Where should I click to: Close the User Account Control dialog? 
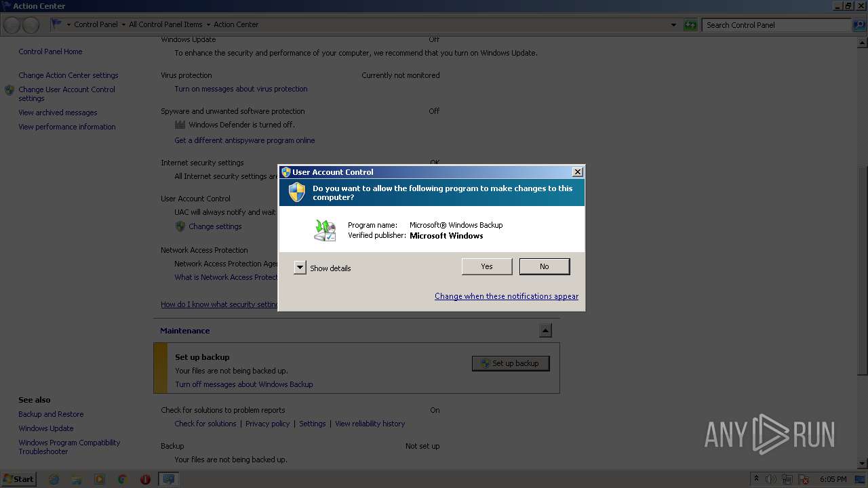pyautogui.click(x=577, y=172)
